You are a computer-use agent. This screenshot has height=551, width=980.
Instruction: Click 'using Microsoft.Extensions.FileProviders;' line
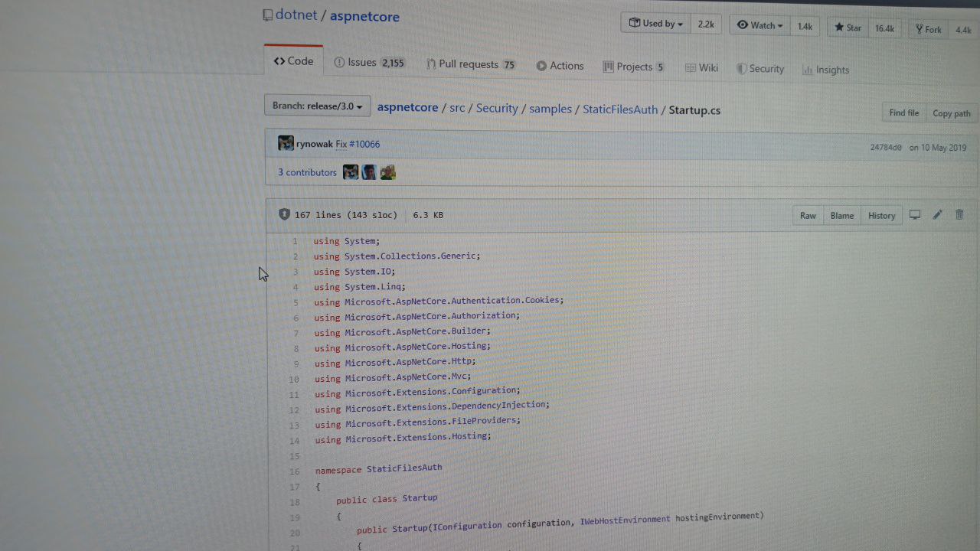(x=417, y=422)
